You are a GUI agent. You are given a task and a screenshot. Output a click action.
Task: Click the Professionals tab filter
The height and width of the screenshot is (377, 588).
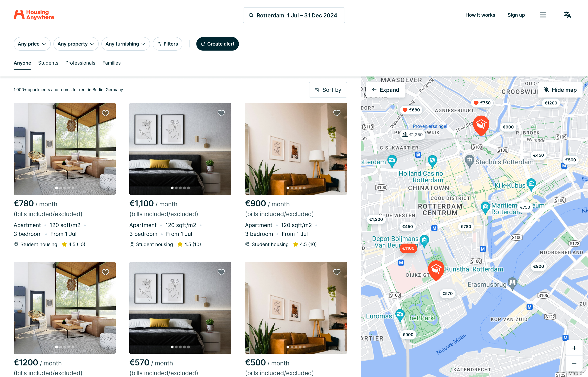(80, 63)
